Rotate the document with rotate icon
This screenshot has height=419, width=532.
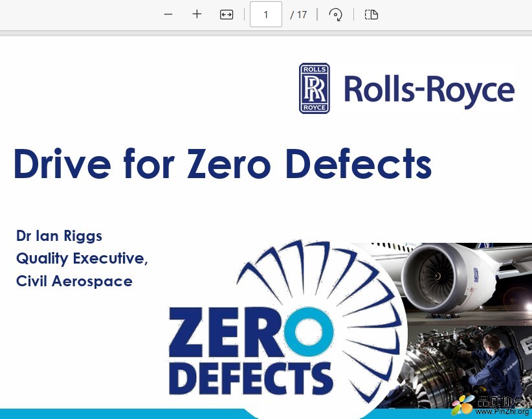pyautogui.click(x=335, y=15)
